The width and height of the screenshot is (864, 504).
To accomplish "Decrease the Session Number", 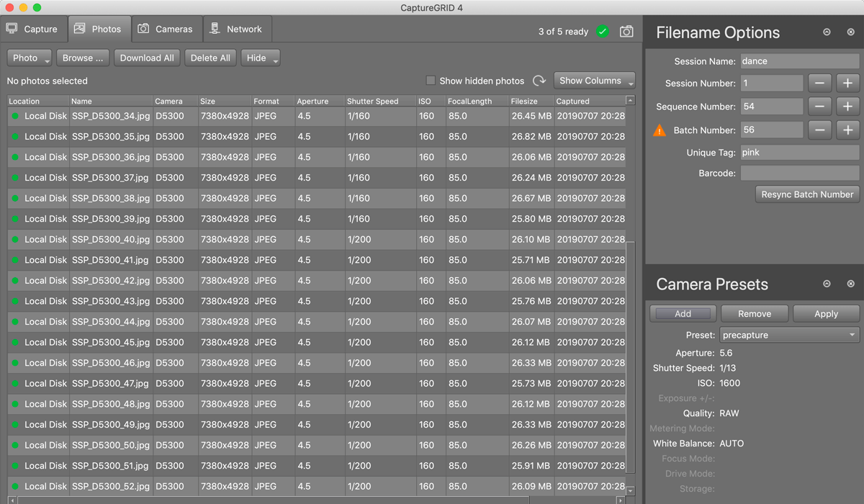I will [820, 83].
